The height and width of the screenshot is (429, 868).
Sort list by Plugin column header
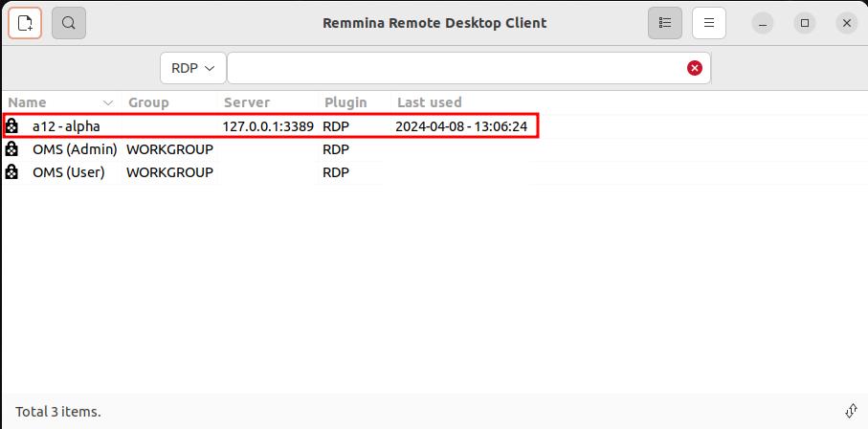point(345,102)
